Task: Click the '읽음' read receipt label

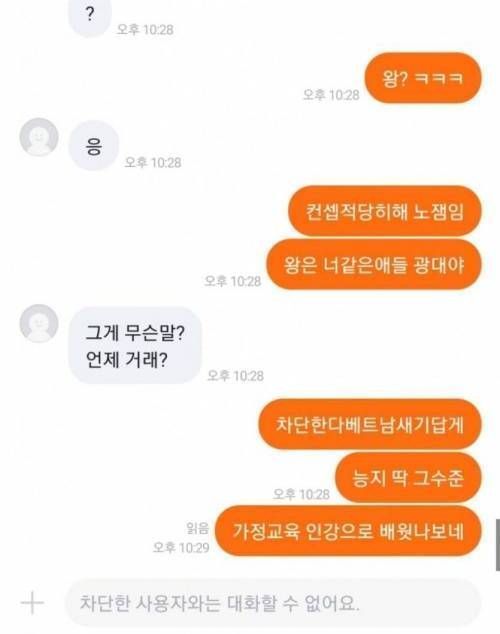Action: coord(197,528)
